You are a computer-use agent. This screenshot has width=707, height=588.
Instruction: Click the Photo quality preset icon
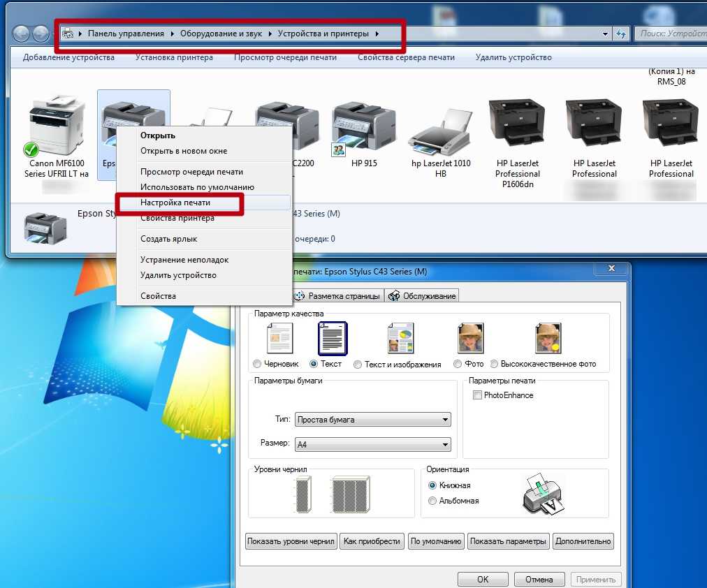(x=470, y=339)
